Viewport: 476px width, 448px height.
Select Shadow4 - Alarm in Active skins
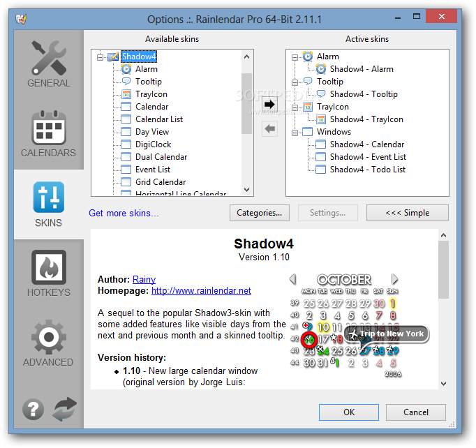(362, 69)
